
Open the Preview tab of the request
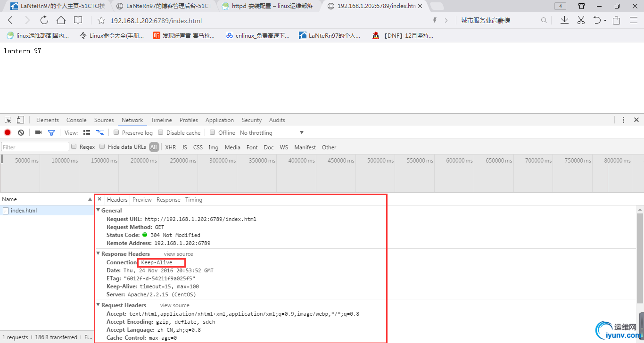(x=142, y=199)
